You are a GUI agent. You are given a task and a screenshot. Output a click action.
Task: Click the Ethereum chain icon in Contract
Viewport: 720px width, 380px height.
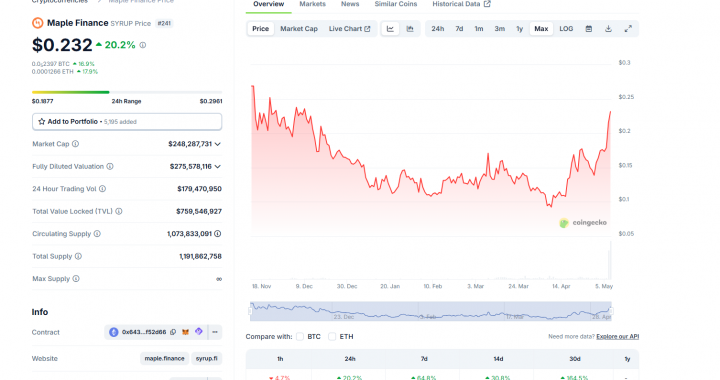pyautogui.click(x=113, y=332)
